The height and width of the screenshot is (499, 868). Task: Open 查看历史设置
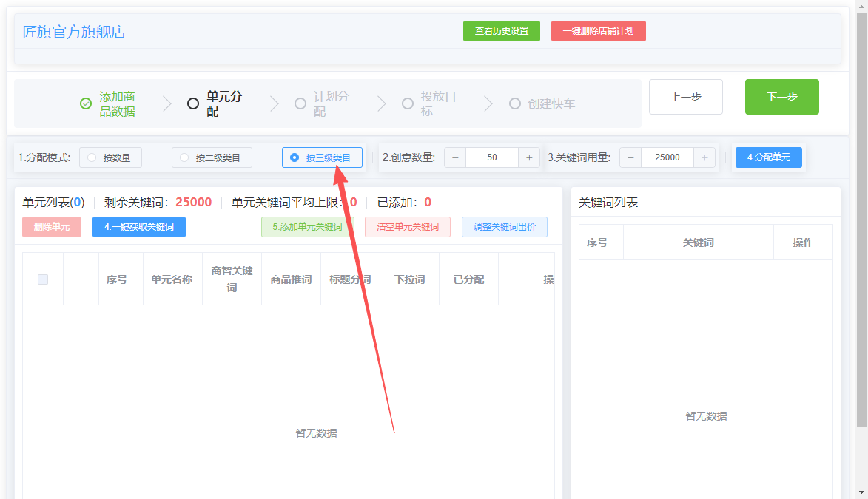[x=502, y=31]
